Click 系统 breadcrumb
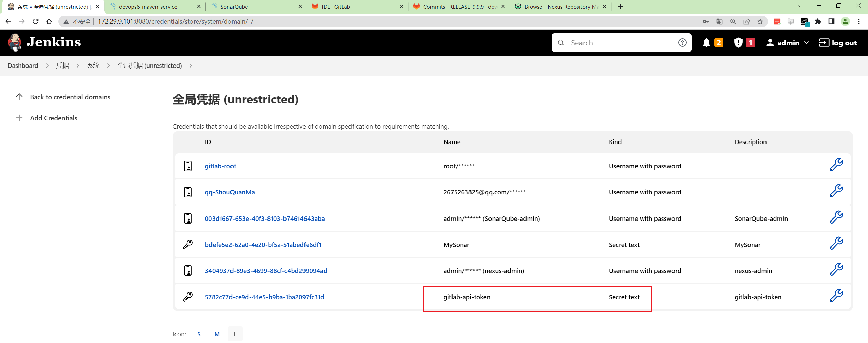The height and width of the screenshot is (343, 868). tap(93, 66)
